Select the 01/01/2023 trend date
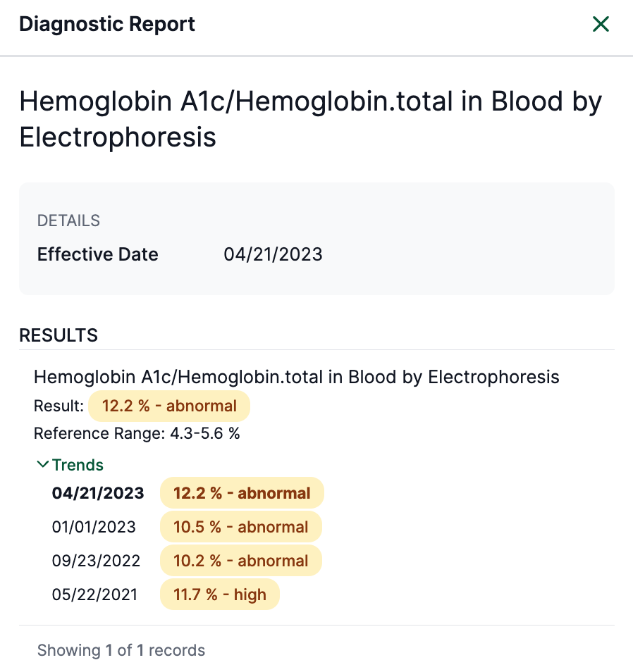The image size is (633, 672). (x=94, y=527)
